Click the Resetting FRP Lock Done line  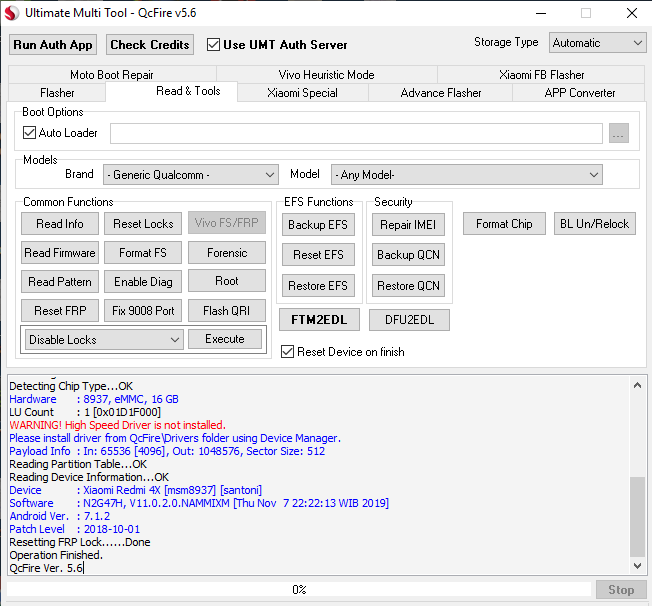click(80, 542)
